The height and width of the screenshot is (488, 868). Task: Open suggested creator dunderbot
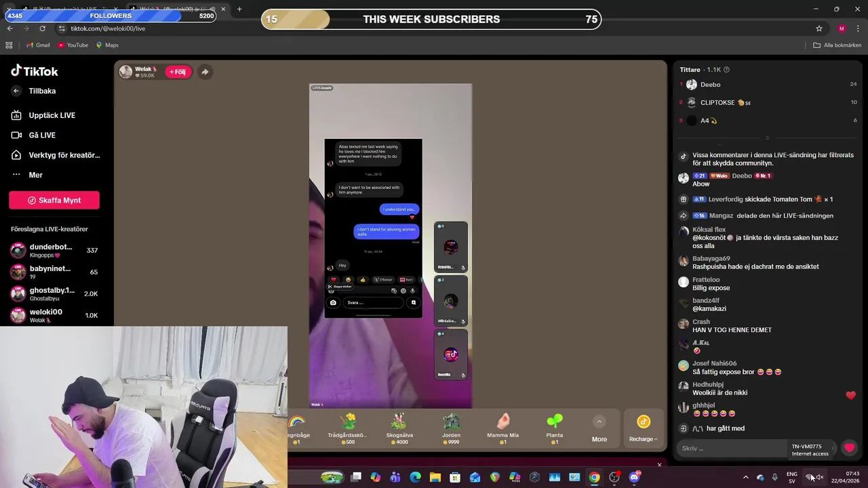point(54,250)
